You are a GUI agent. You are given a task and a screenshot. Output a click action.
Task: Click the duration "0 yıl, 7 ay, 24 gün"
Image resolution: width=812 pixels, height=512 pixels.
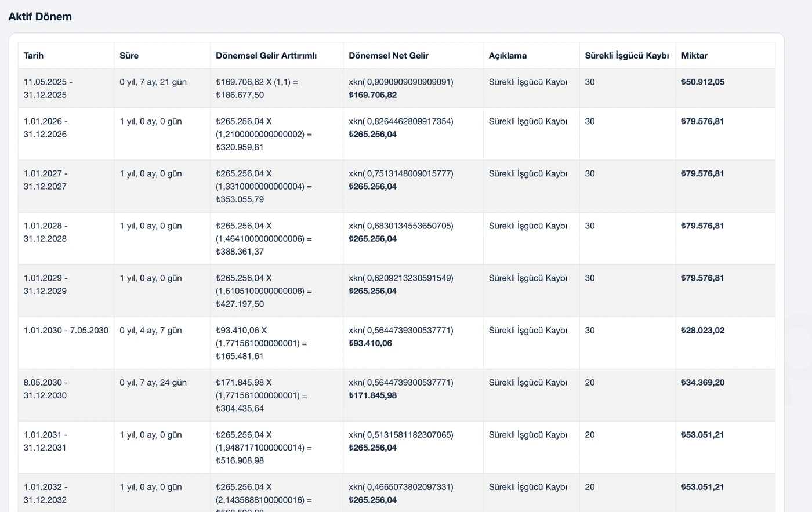pos(153,382)
